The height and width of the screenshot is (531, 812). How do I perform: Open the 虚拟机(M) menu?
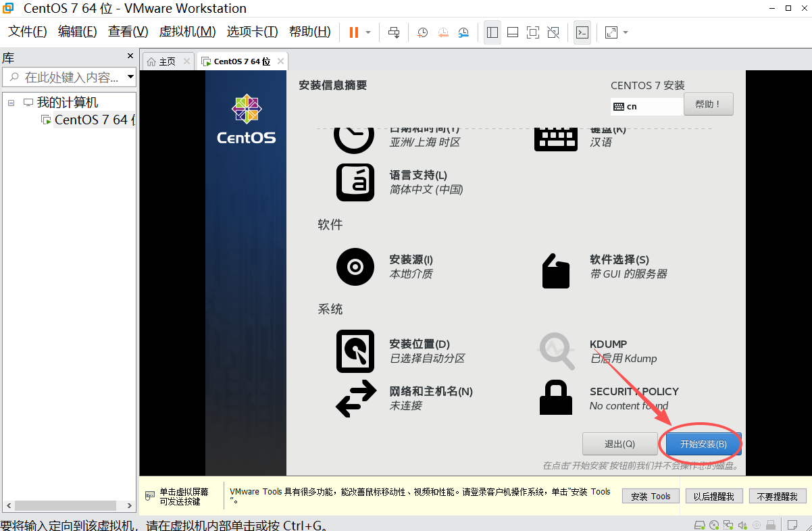tap(187, 32)
